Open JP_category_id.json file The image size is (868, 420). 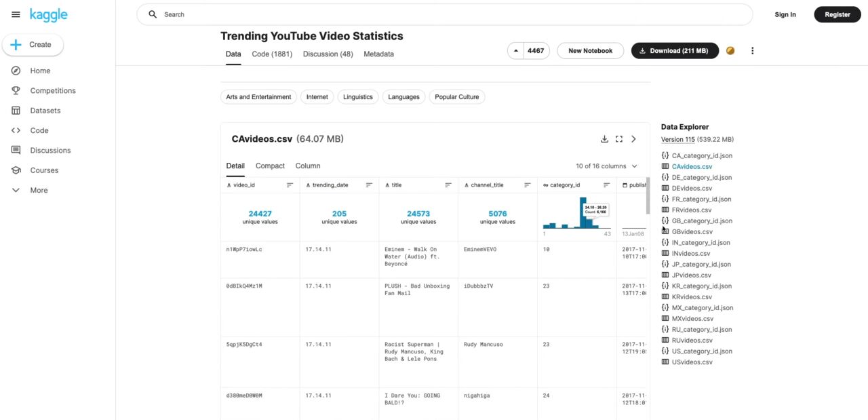(x=701, y=265)
